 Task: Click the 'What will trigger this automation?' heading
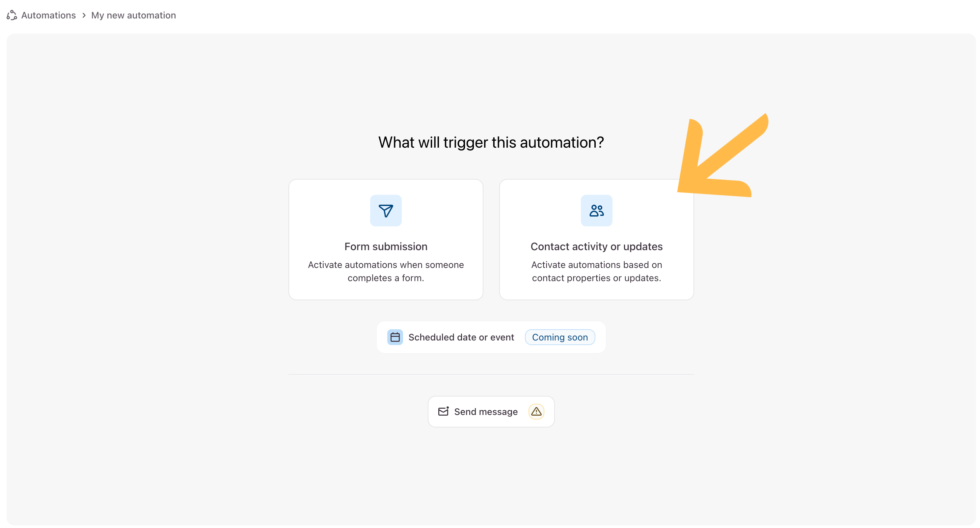coord(491,142)
